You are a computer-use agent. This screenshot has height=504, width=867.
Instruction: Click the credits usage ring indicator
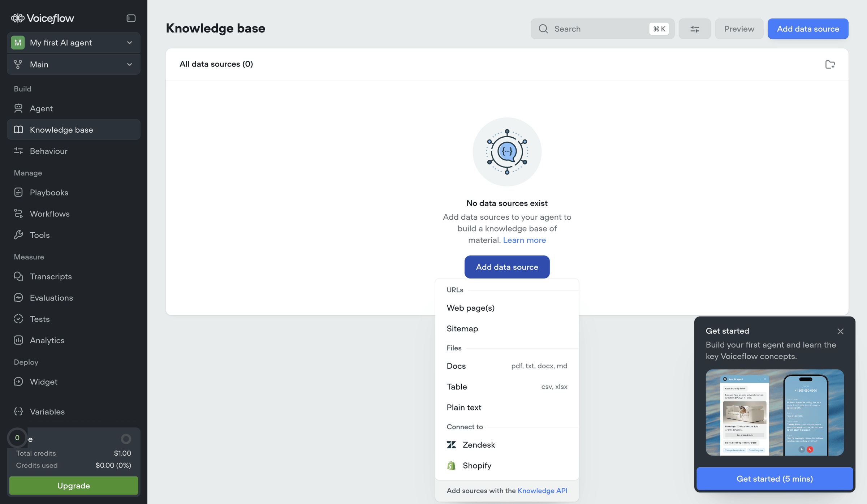click(126, 439)
